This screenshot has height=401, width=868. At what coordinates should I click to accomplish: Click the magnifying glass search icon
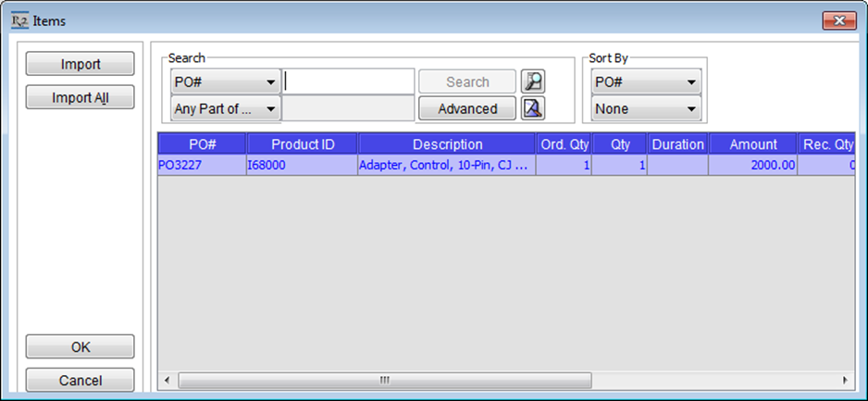[533, 82]
